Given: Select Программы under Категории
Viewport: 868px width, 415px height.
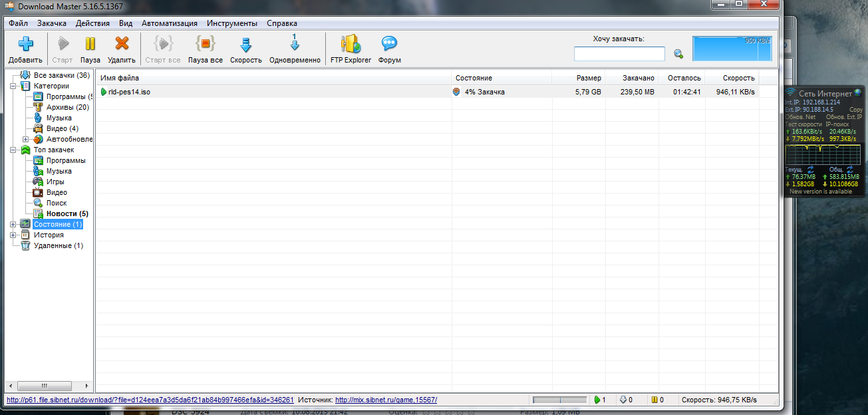Looking at the screenshot, I should [x=69, y=96].
